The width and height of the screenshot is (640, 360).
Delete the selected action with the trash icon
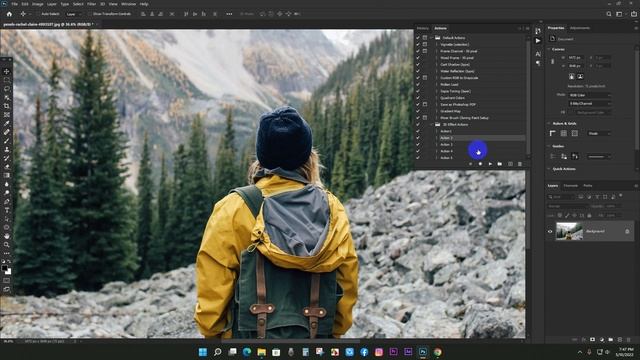pos(520,164)
